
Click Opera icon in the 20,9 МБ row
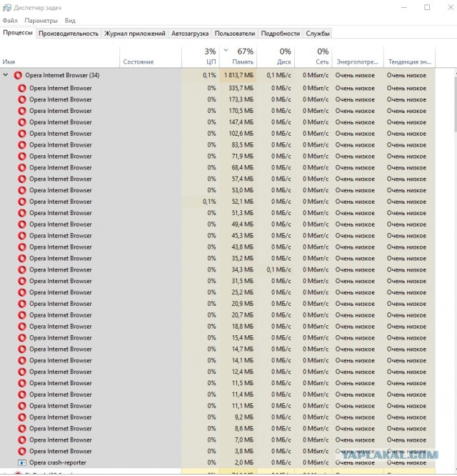(22, 304)
